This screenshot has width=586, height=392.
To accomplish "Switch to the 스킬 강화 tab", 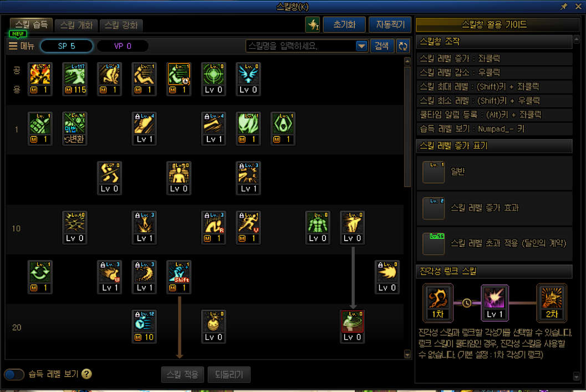I will pyautogui.click(x=121, y=25).
